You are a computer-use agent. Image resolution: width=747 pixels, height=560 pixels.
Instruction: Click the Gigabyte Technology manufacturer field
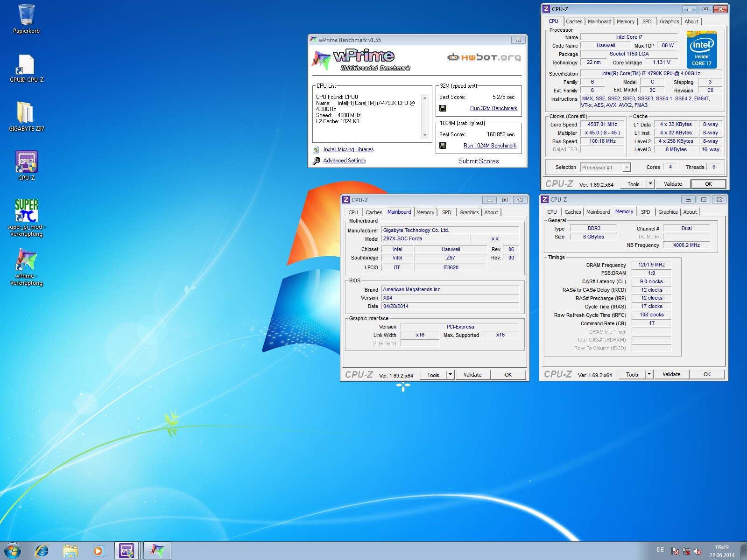pyautogui.click(x=451, y=230)
